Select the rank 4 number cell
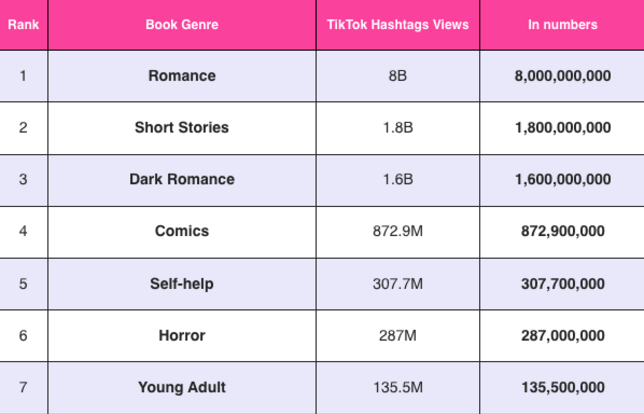 (23, 231)
